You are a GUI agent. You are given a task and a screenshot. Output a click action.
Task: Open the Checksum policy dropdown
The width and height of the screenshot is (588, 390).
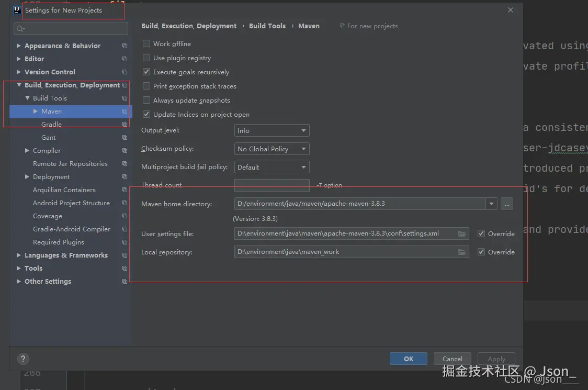[272, 149]
